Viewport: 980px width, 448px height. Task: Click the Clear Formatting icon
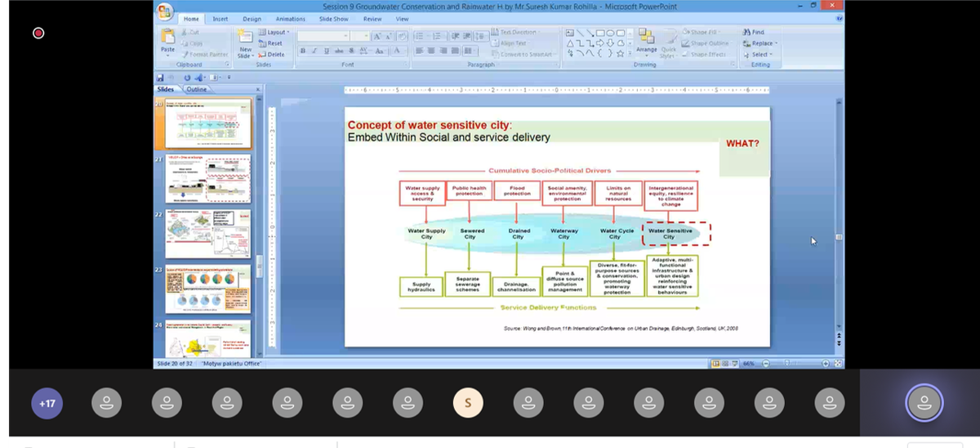tap(402, 37)
